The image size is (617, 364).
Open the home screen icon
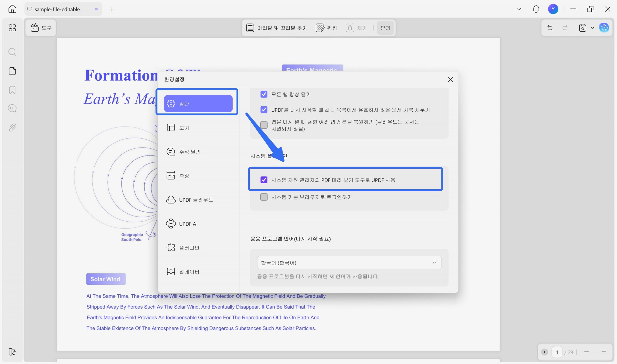(x=12, y=9)
